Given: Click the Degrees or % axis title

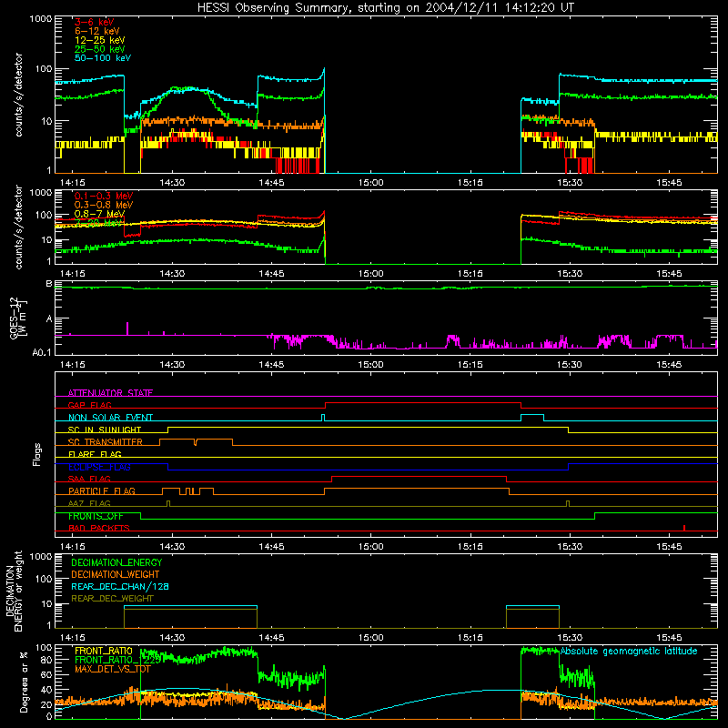Looking at the screenshot, I should (24, 682).
